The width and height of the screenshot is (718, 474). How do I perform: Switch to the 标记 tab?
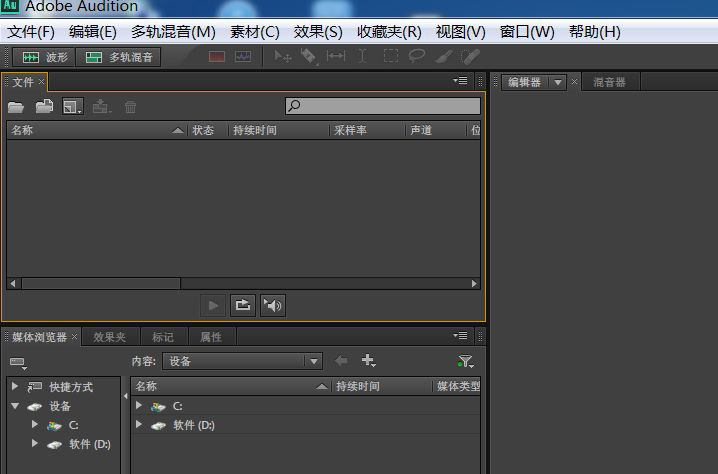tap(163, 338)
